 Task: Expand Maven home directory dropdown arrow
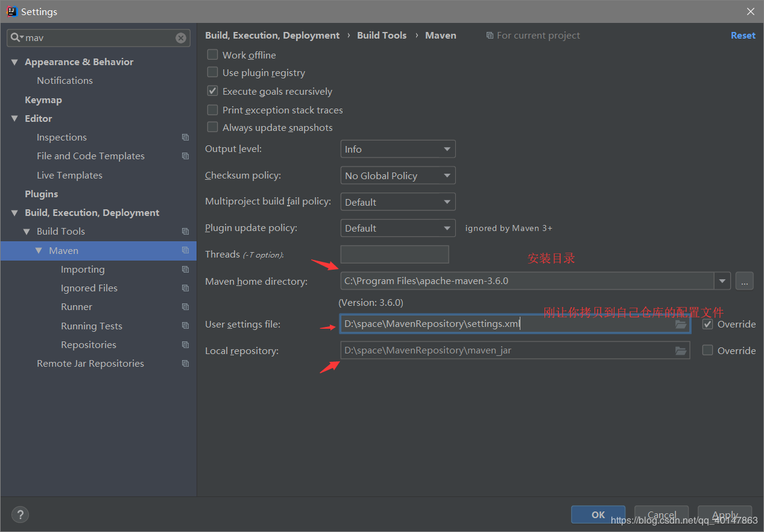pyautogui.click(x=722, y=280)
